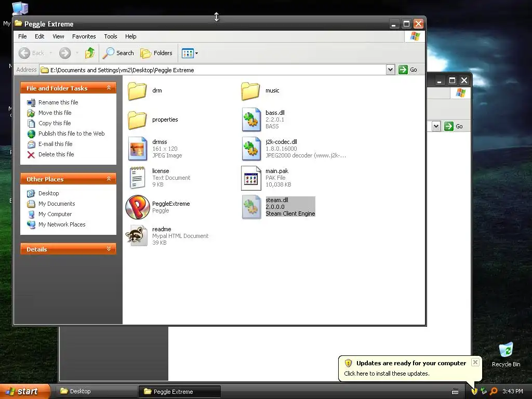532x399 pixels.
Task: Click the network connection tray icon
Action: click(484, 391)
